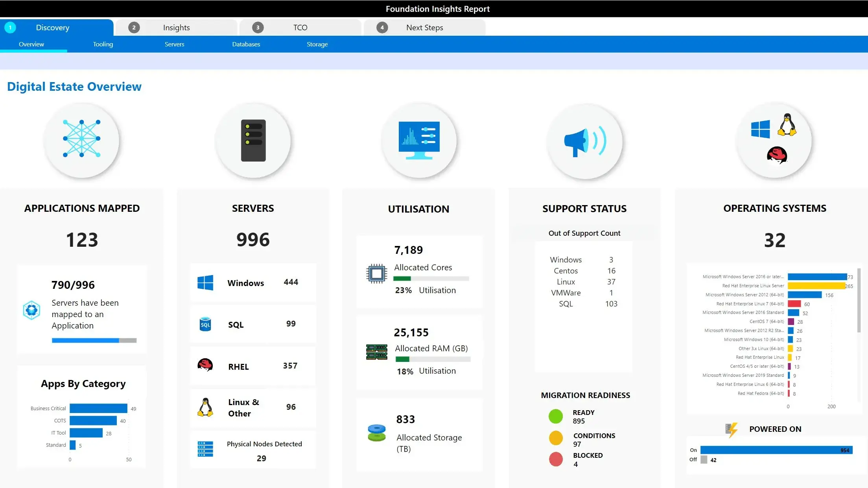868x488 pixels.
Task: Click the megaphone support status icon
Action: (x=585, y=141)
